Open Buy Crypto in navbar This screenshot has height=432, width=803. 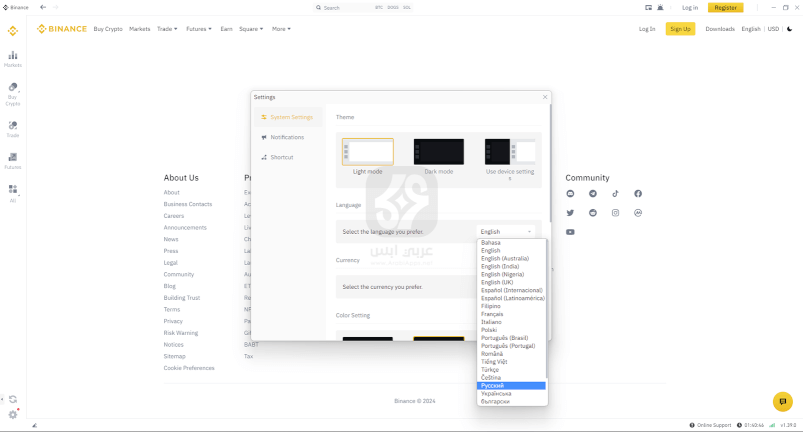tap(108, 29)
